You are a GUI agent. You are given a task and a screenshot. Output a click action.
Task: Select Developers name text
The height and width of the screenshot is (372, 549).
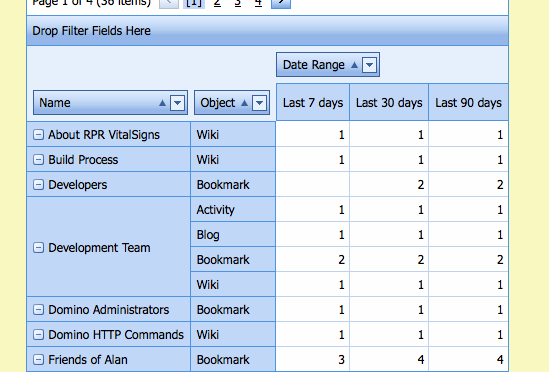78,185
